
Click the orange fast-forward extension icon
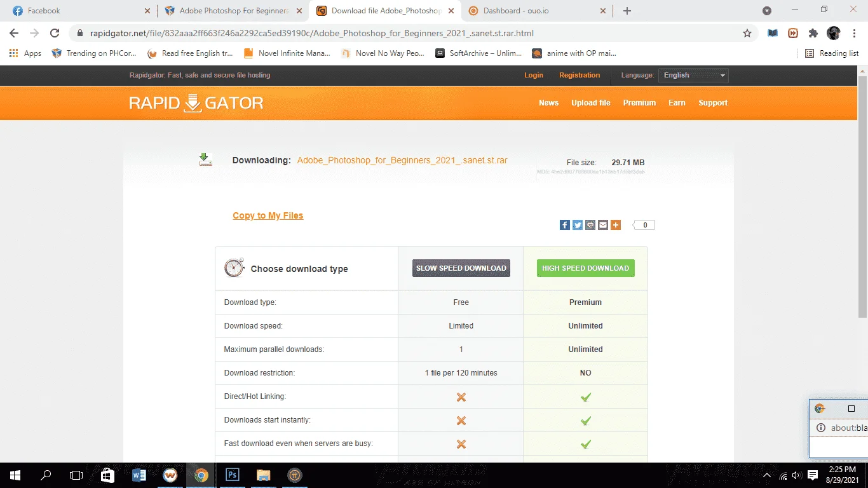point(793,33)
